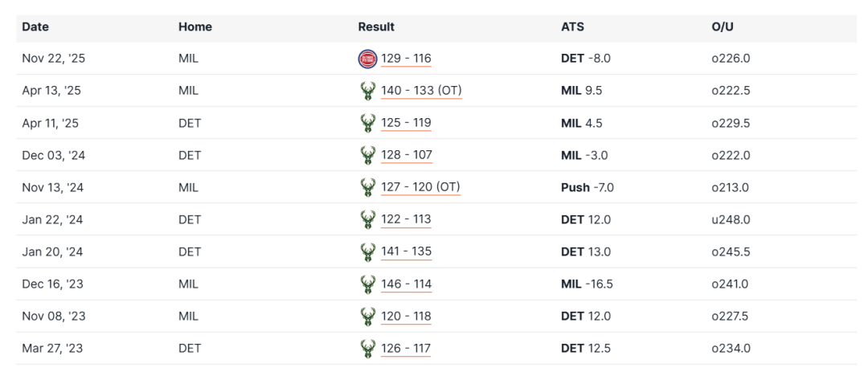Click the Date column header
This screenshot has width=868, height=372.
pyautogui.click(x=35, y=27)
